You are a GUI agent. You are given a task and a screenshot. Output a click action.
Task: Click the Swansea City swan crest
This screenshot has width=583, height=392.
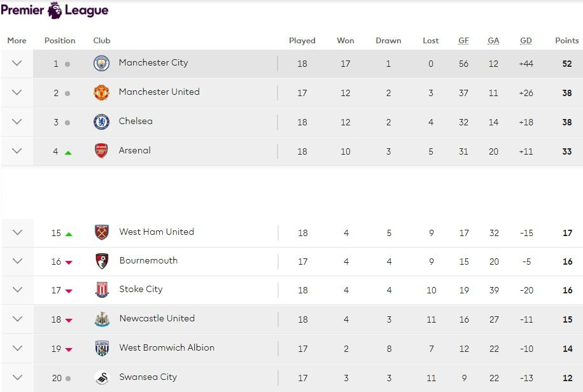102,377
